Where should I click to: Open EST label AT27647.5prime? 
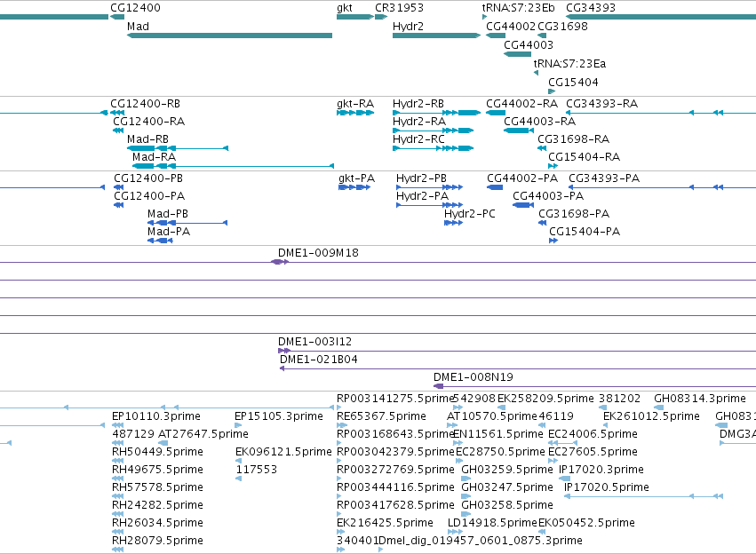pos(203,434)
